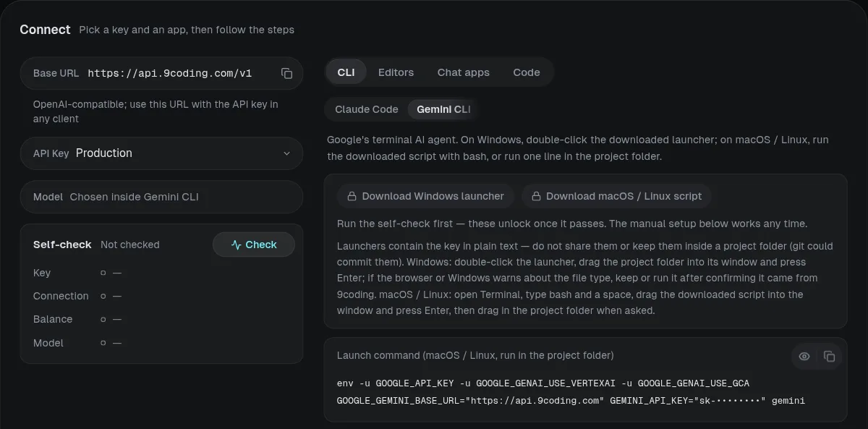Expand API Key chevron arrow
Screen dimensions: 868x429
tap(286, 153)
